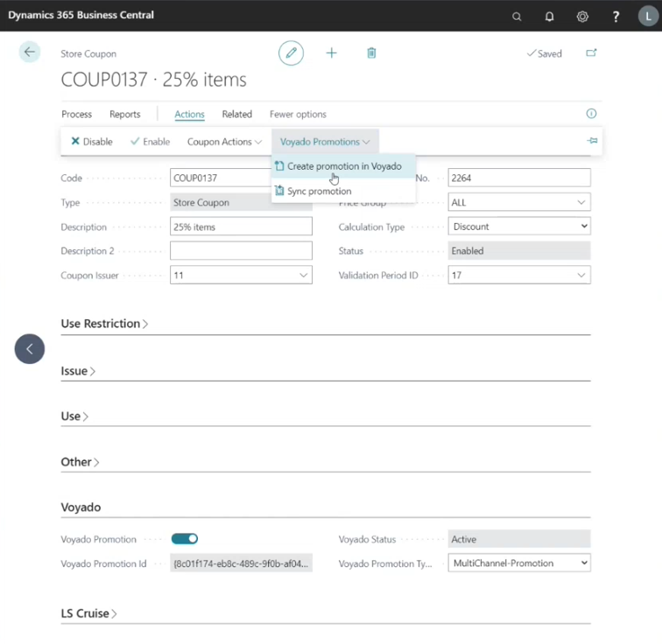
Task: Choose Sync promotion
Action: coord(343,191)
